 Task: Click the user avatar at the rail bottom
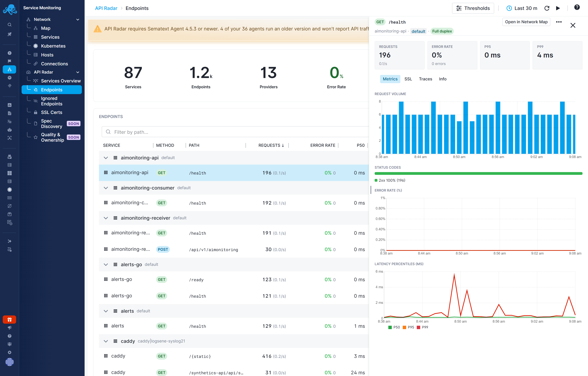(x=10, y=362)
